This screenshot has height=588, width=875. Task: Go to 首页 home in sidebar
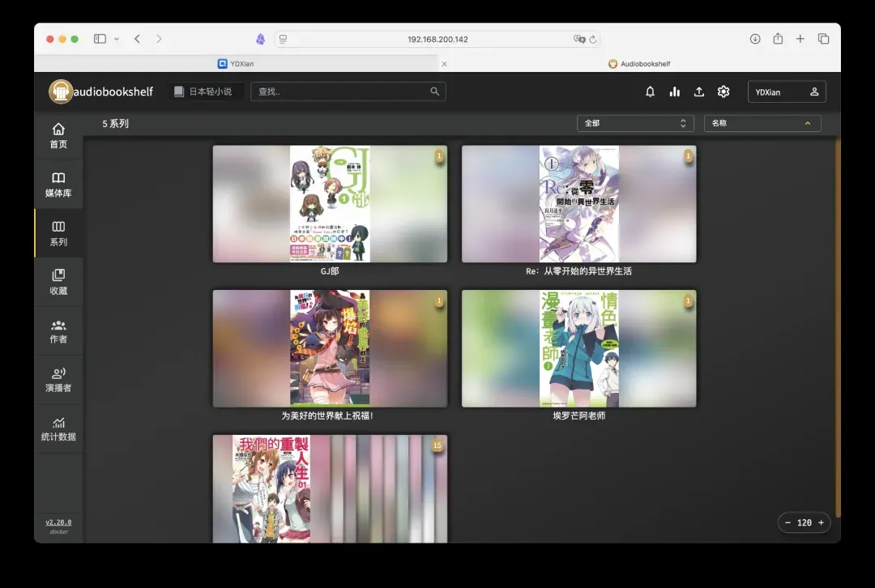[x=58, y=136]
